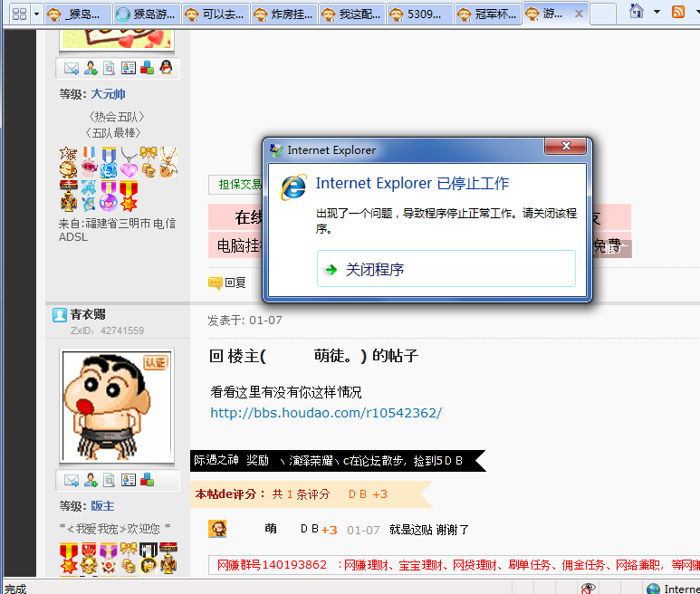Click the 发表于: 01-07 post date
The height and width of the screenshot is (594, 700).
click(245, 320)
